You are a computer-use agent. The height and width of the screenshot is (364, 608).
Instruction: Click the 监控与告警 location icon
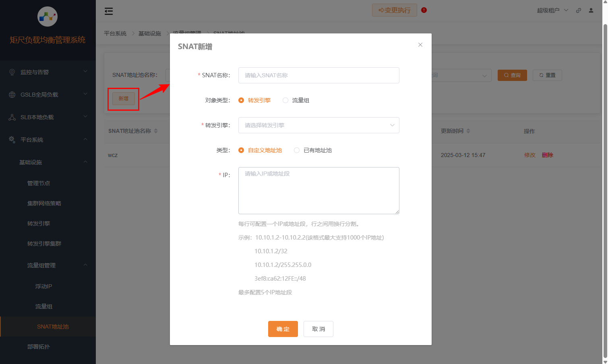12,72
